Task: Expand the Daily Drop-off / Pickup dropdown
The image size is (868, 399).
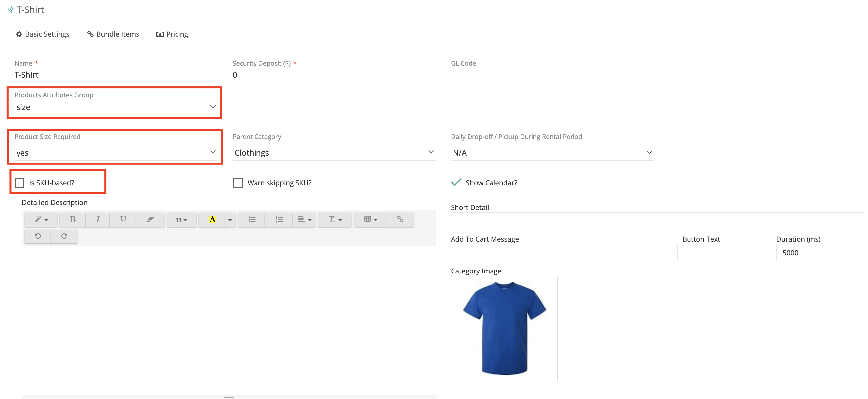Action: pyautogui.click(x=553, y=153)
